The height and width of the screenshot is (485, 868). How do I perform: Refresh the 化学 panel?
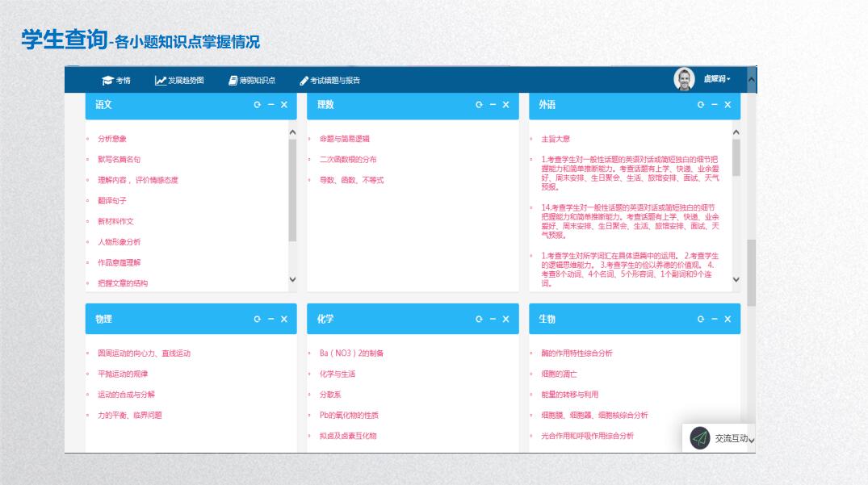pyautogui.click(x=479, y=319)
